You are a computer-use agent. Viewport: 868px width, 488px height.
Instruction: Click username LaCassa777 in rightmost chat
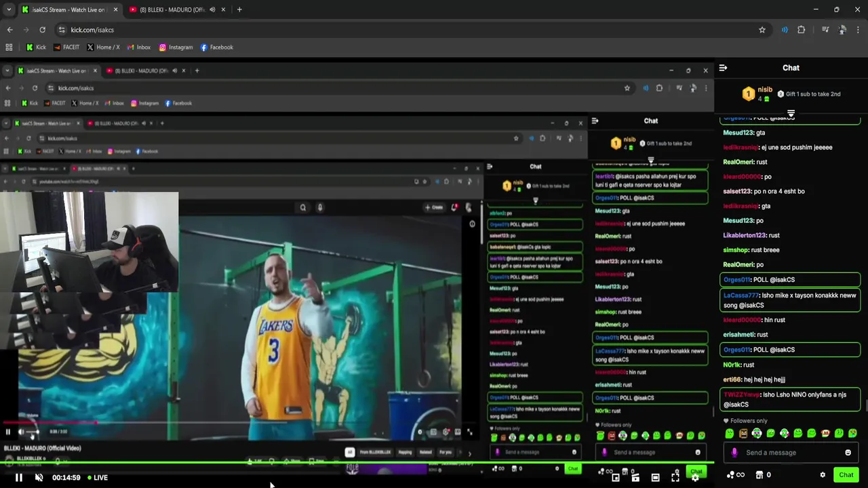pyautogui.click(x=741, y=296)
